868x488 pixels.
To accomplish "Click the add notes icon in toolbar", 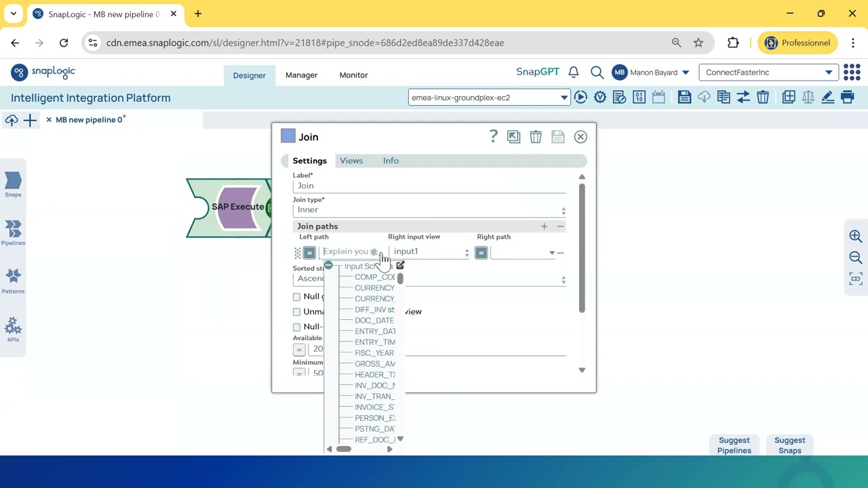I will pos(789,98).
